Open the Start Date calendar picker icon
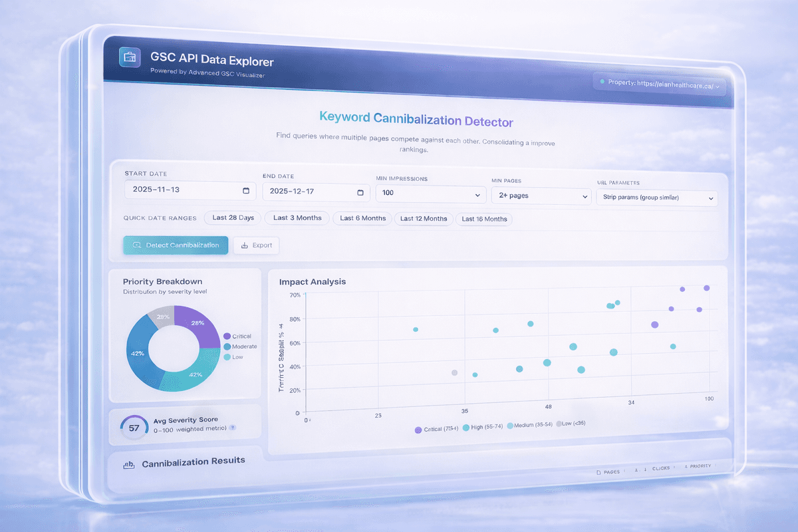This screenshot has height=532, width=798. (246, 190)
